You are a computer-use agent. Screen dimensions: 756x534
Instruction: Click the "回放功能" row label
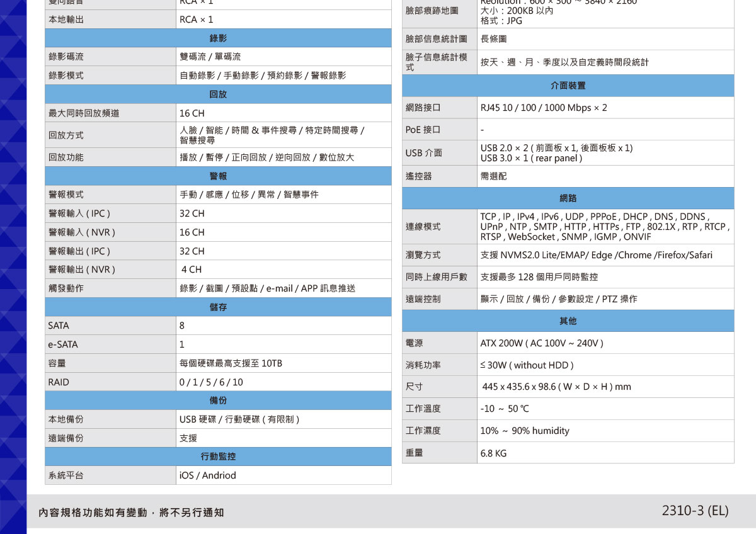point(66,157)
